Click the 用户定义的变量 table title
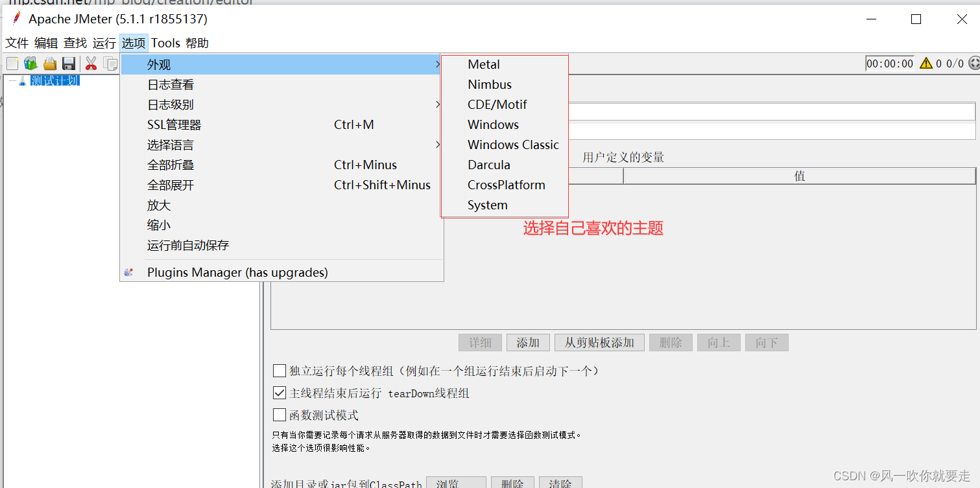This screenshot has width=980, height=488. pyautogui.click(x=623, y=157)
